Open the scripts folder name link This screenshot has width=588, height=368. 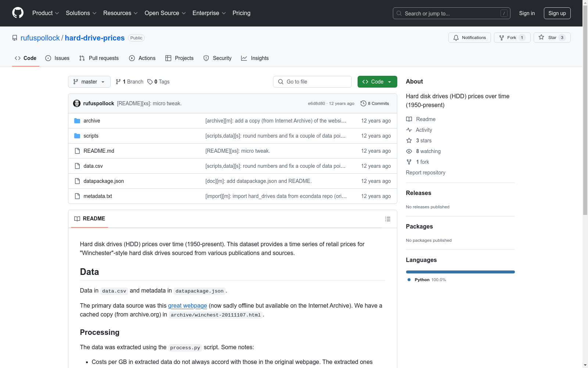coord(91,136)
